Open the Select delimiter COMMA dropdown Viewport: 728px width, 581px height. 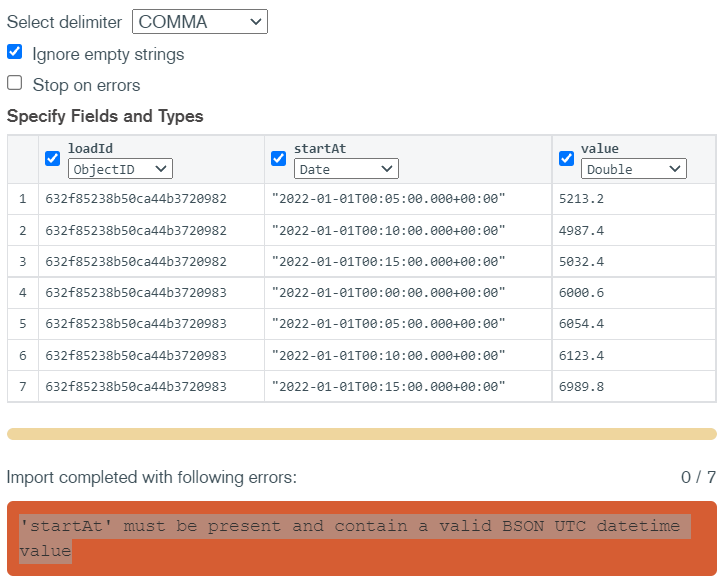pos(200,22)
